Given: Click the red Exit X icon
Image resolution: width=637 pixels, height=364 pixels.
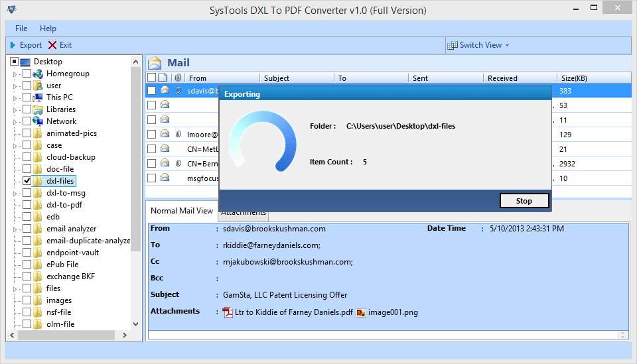Looking at the screenshot, I should click(x=52, y=45).
